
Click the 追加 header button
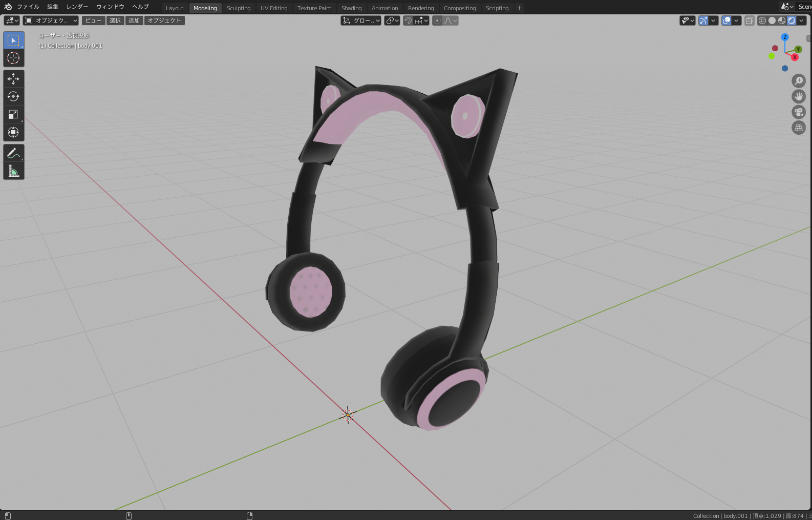[x=134, y=20]
